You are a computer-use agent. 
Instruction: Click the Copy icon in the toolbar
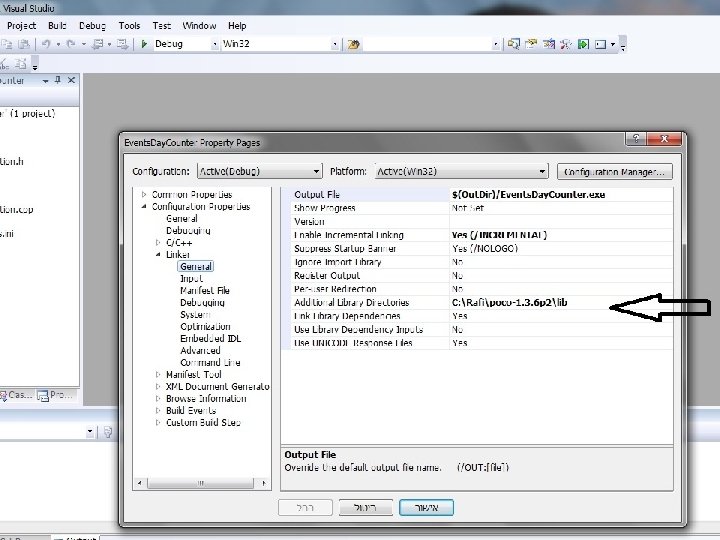pyautogui.click(x=7, y=45)
